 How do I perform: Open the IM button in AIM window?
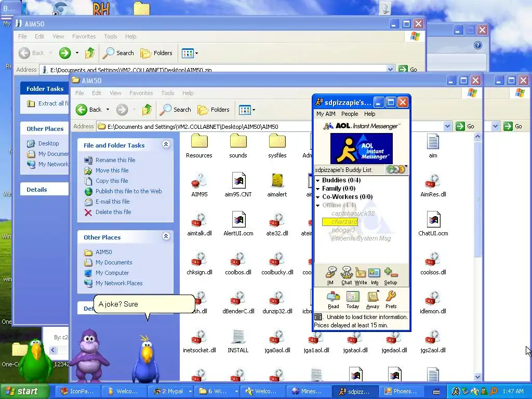330,275
